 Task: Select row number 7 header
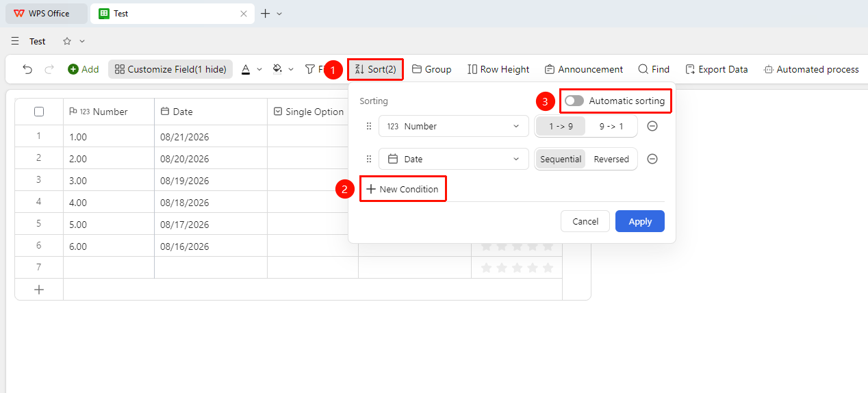[39, 267]
